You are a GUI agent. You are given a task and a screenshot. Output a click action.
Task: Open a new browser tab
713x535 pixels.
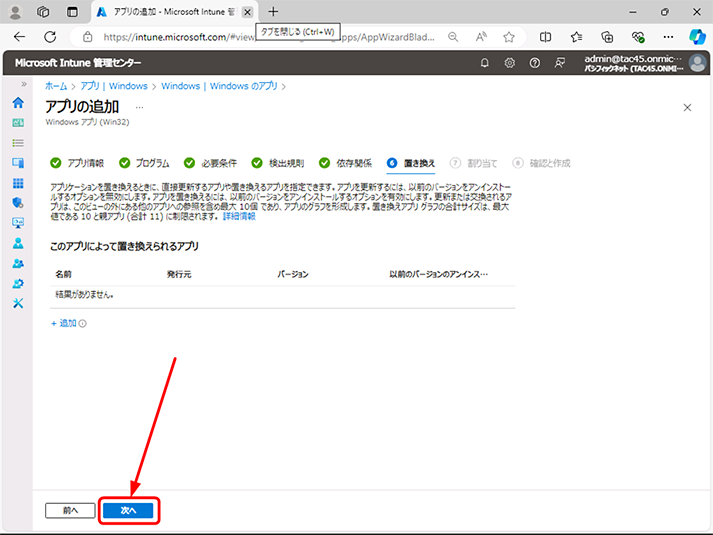point(273,12)
